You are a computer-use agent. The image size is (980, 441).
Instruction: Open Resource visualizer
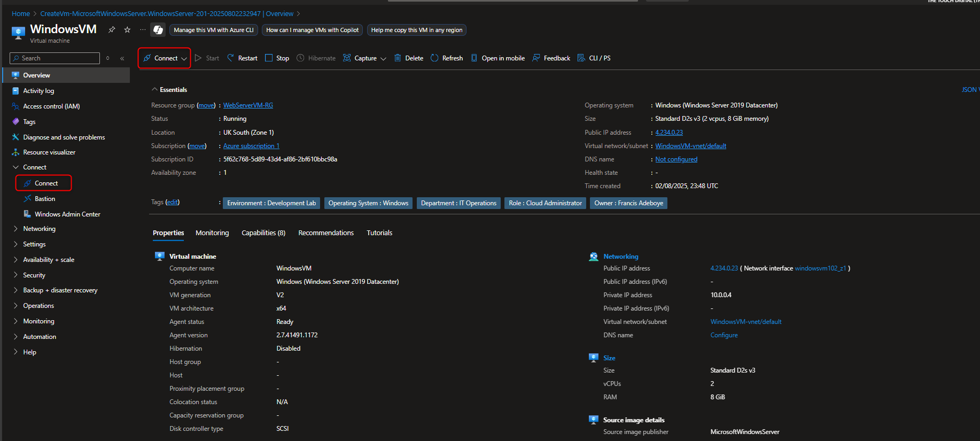pos(49,152)
